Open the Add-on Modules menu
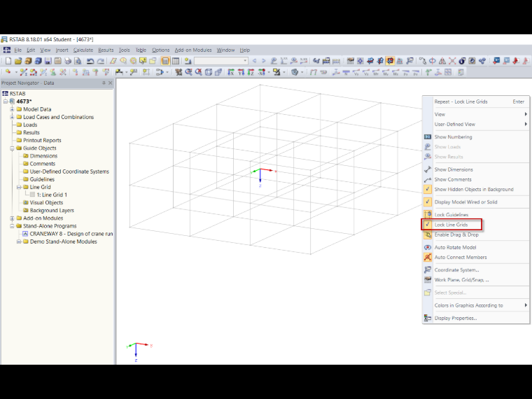 tap(193, 50)
